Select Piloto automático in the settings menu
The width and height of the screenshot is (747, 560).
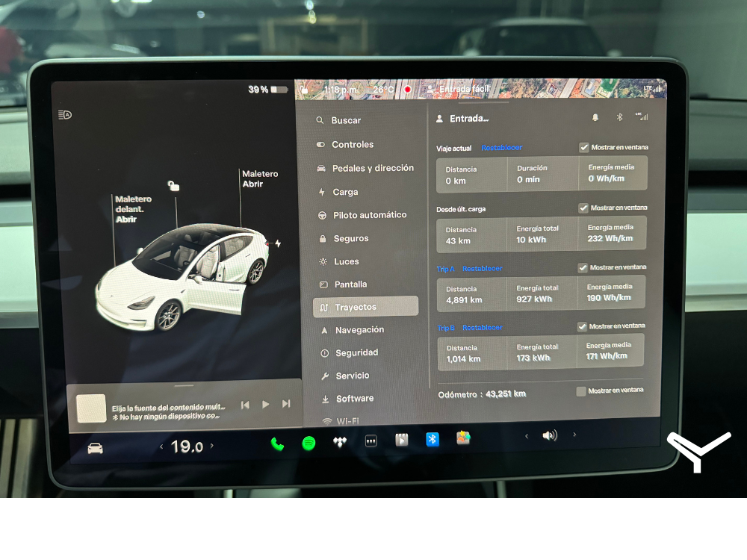coord(370,215)
